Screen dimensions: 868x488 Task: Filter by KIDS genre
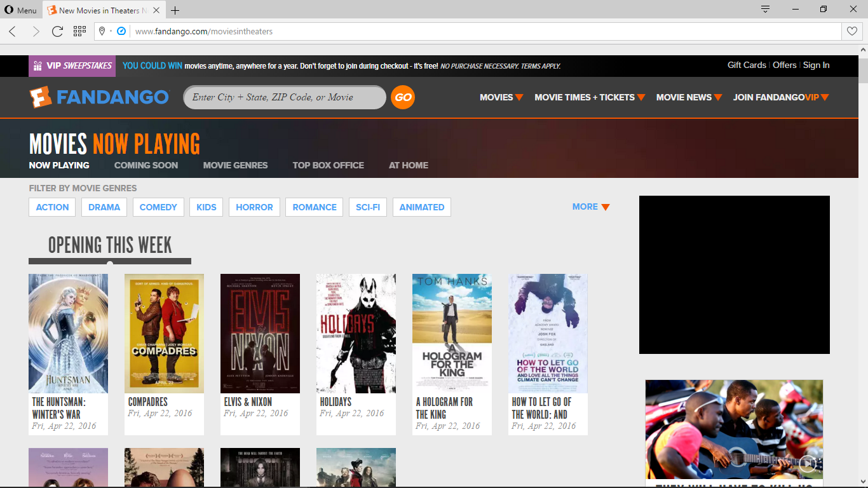pos(207,207)
